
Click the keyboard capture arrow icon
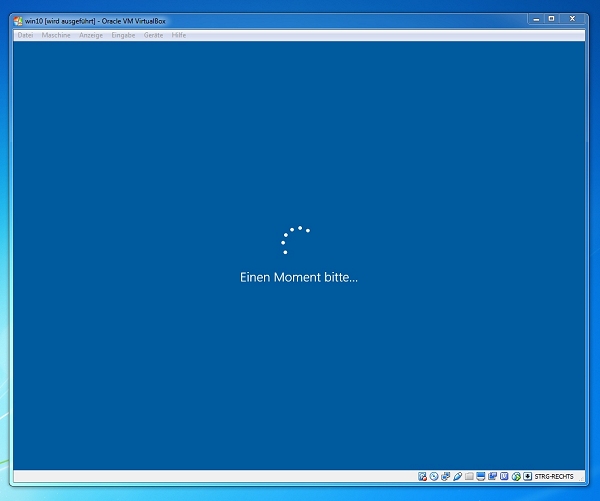[528, 477]
